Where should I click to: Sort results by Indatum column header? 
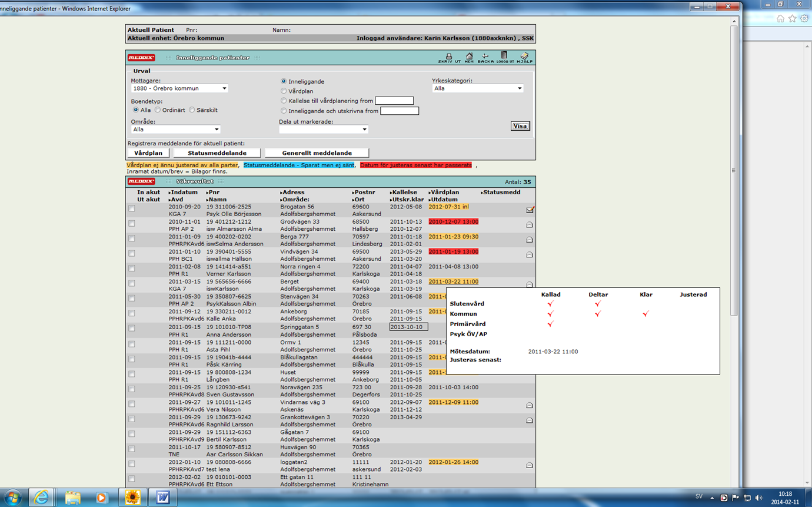(183, 193)
